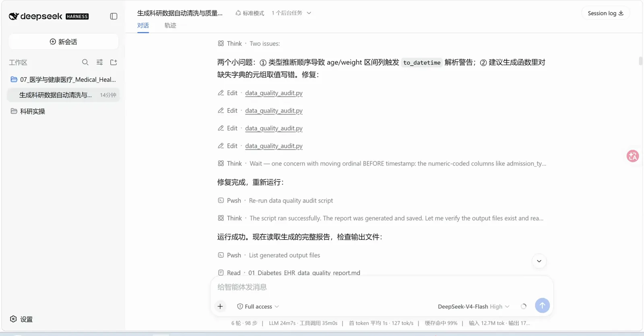
Task: Switch to the 对话 tab
Action: coord(143,25)
